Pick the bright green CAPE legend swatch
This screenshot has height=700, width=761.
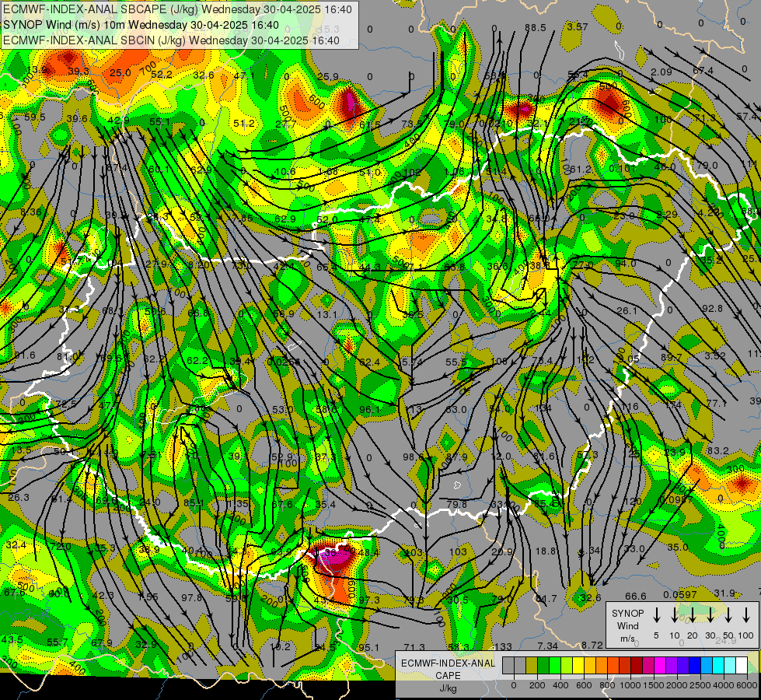(x=555, y=665)
